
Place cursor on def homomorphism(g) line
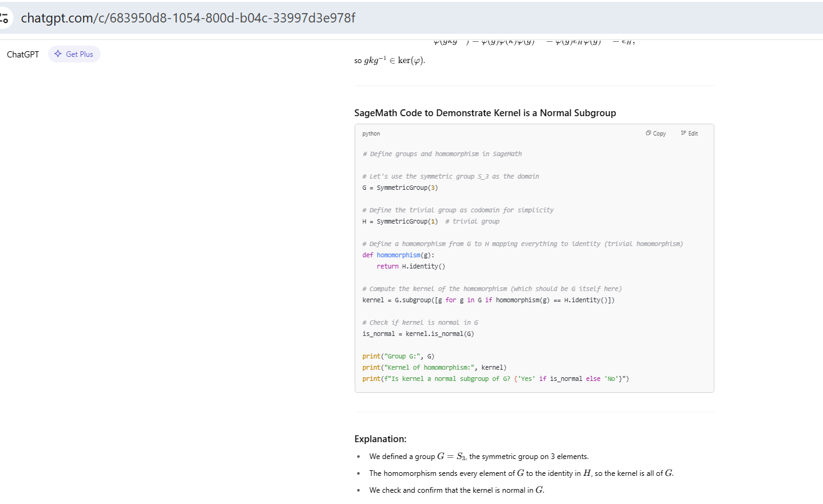398,255
